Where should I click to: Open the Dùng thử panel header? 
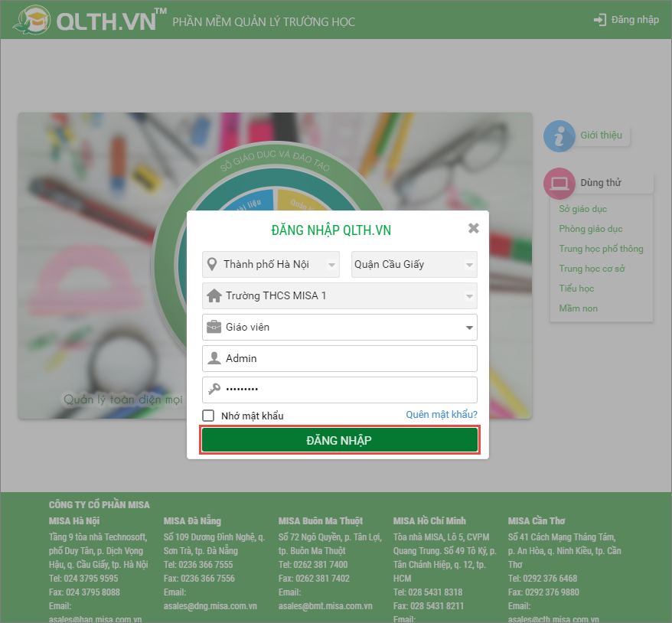(601, 182)
